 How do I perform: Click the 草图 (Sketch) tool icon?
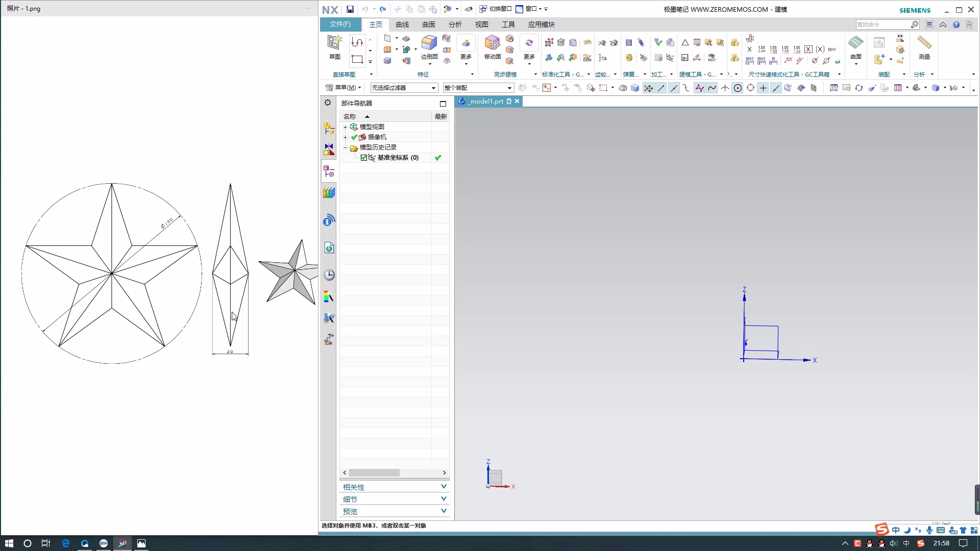[x=335, y=43]
